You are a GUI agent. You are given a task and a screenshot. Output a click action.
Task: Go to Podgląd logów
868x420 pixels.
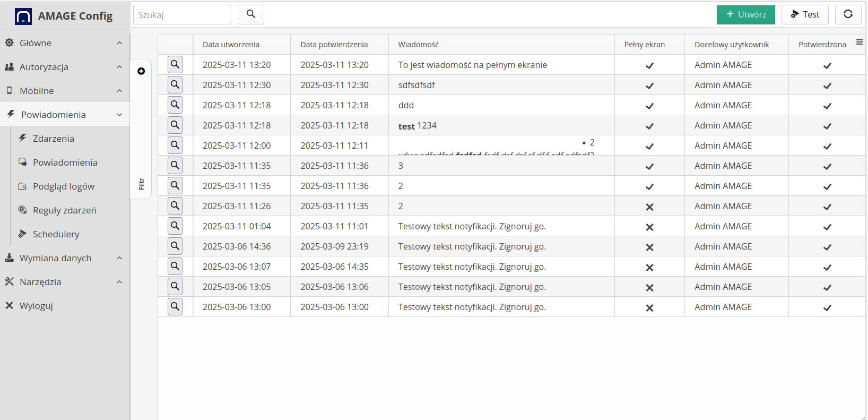click(63, 186)
